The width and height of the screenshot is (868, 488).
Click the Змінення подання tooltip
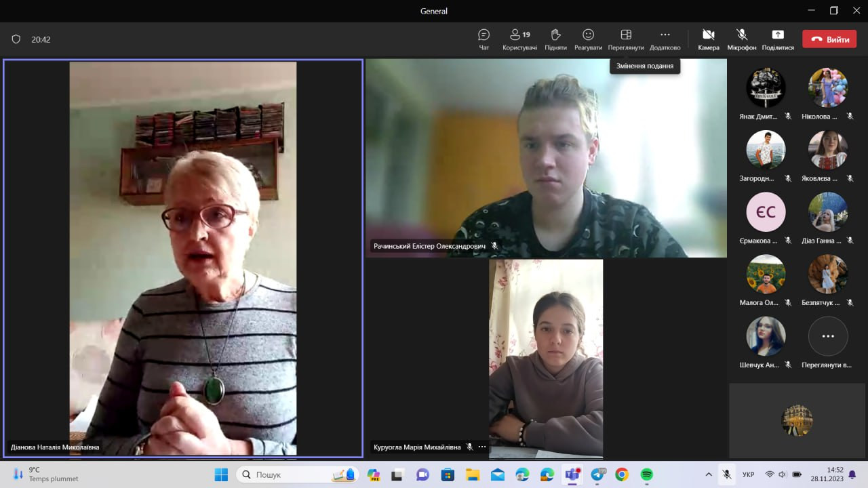645,66
